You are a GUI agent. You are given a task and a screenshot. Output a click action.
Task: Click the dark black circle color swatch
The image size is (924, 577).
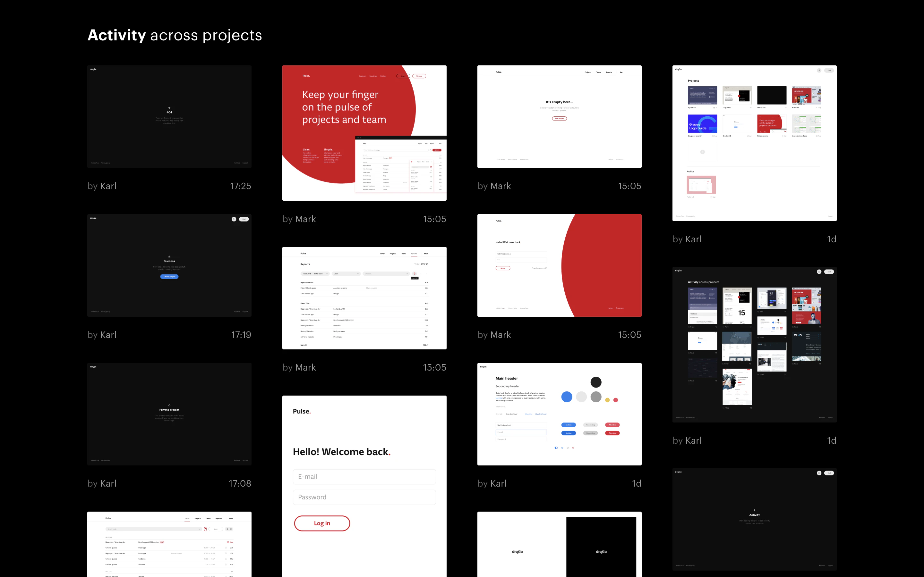596,382
